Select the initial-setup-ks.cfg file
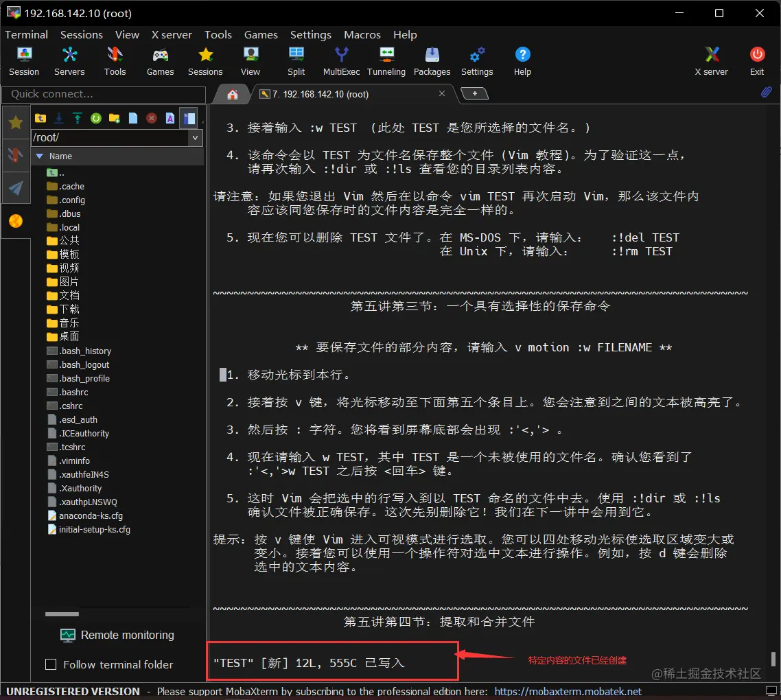 click(89, 529)
